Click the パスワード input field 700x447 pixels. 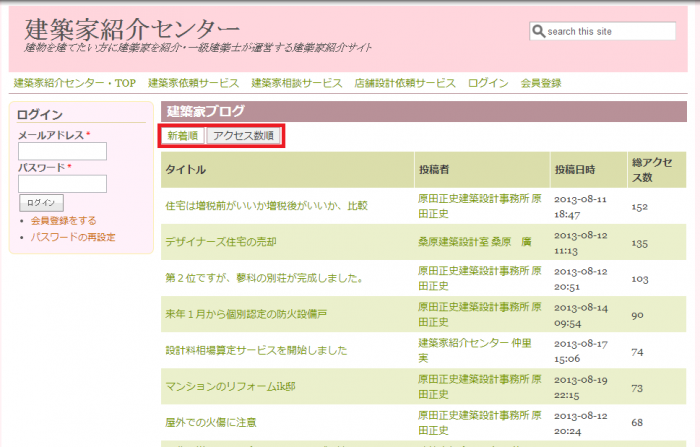(62, 184)
